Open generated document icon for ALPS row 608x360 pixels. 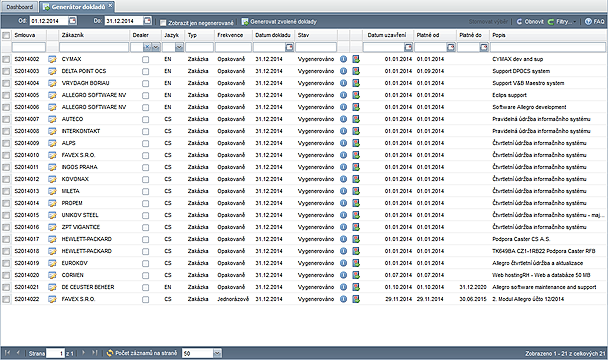click(356, 143)
